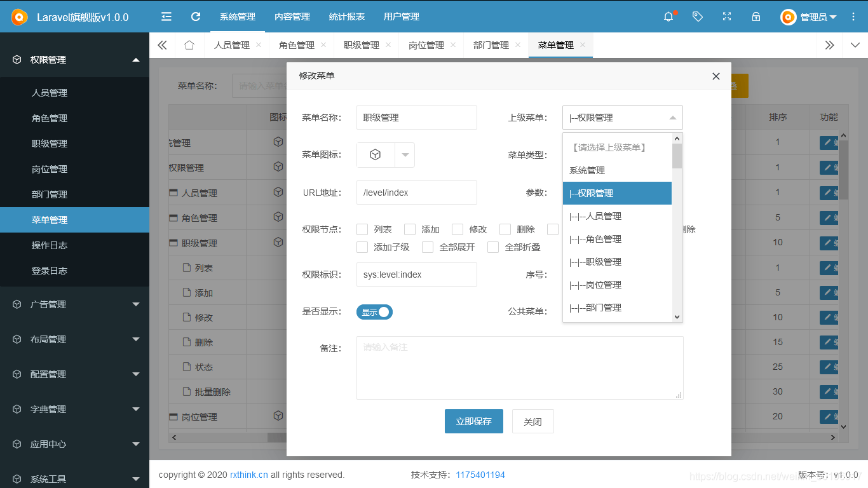
Task: Choose |--|--岗位管理 option in dropdown
Action: [x=617, y=285]
